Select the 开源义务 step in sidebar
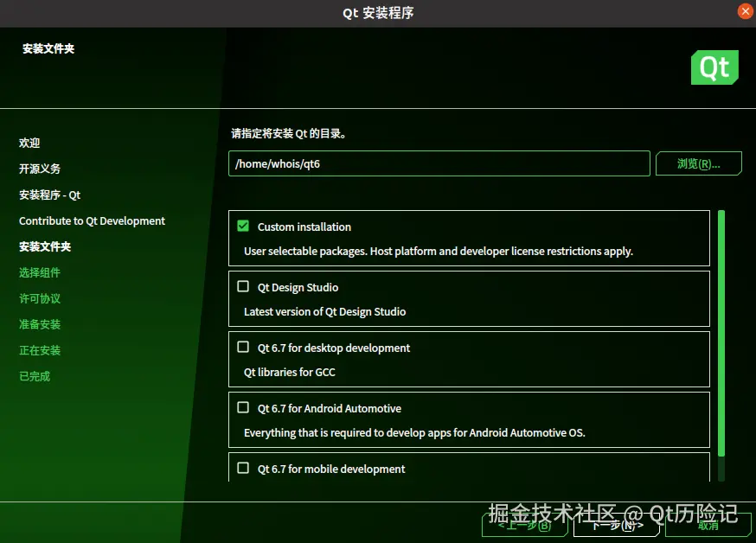Image resolution: width=756 pixels, height=543 pixels. coord(40,169)
